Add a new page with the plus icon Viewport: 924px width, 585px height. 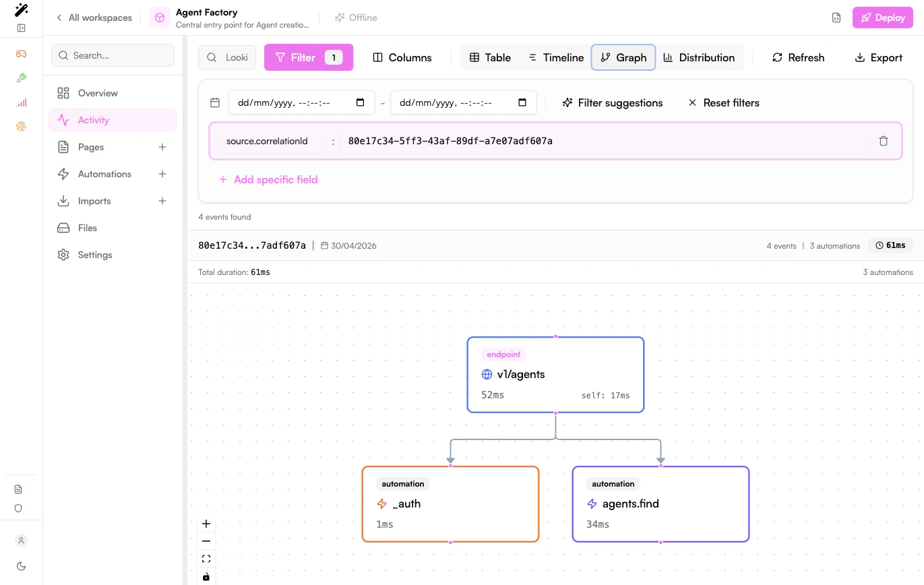click(x=162, y=147)
